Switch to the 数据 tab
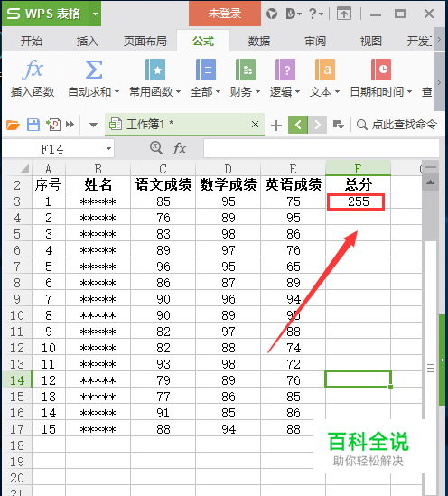The image size is (448, 496). click(x=259, y=42)
